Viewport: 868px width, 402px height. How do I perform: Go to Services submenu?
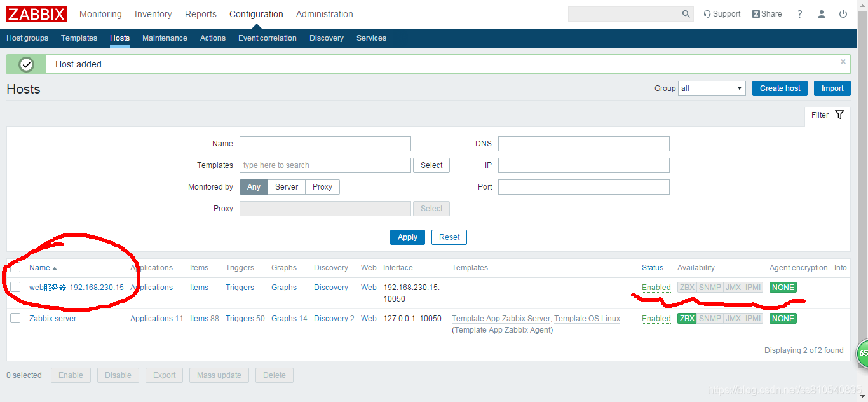click(371, 38)
